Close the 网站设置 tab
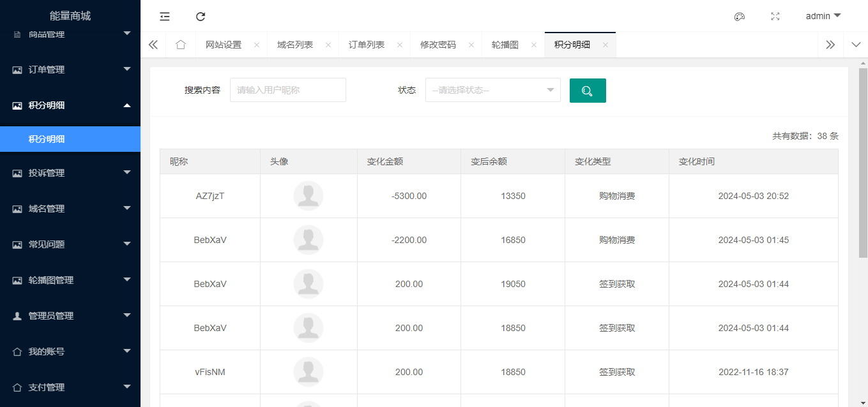Viewport: 868px width, 407px height. (x=257, y=45)
